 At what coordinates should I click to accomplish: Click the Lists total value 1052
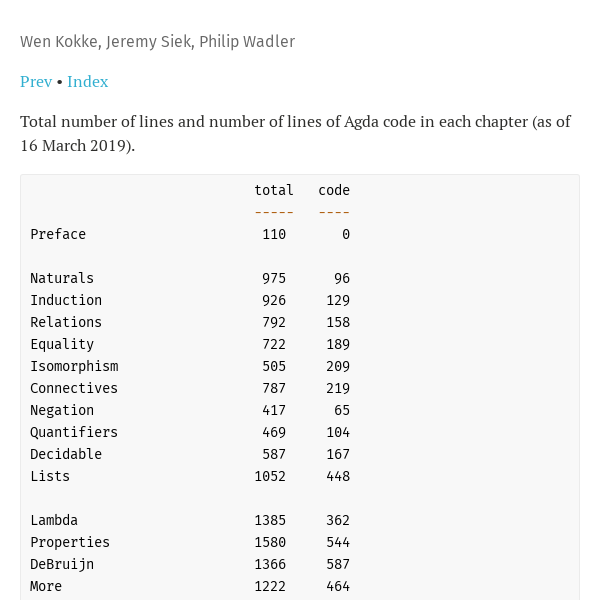(270, 476)
